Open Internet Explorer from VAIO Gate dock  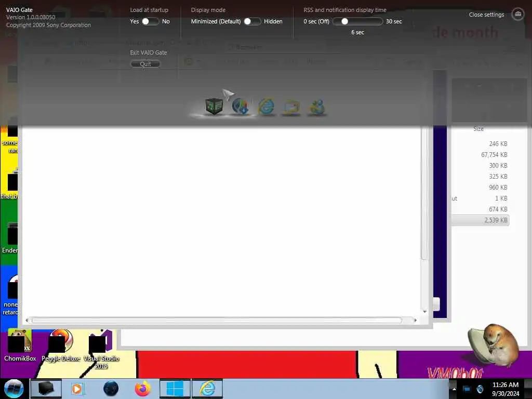267,107
